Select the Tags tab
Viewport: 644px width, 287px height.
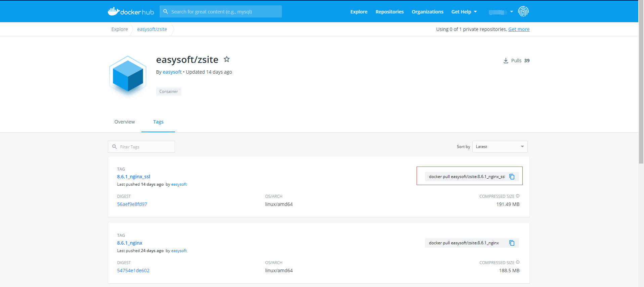(158, 122)
